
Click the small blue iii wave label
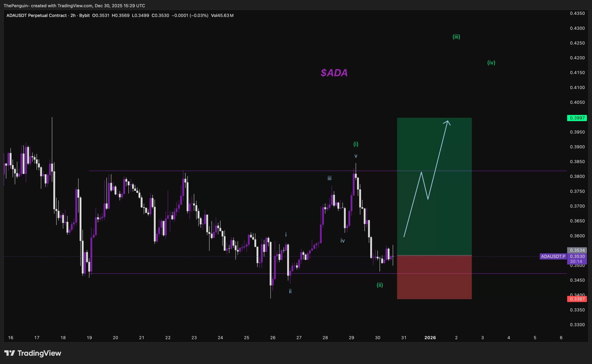pos(329,178)
